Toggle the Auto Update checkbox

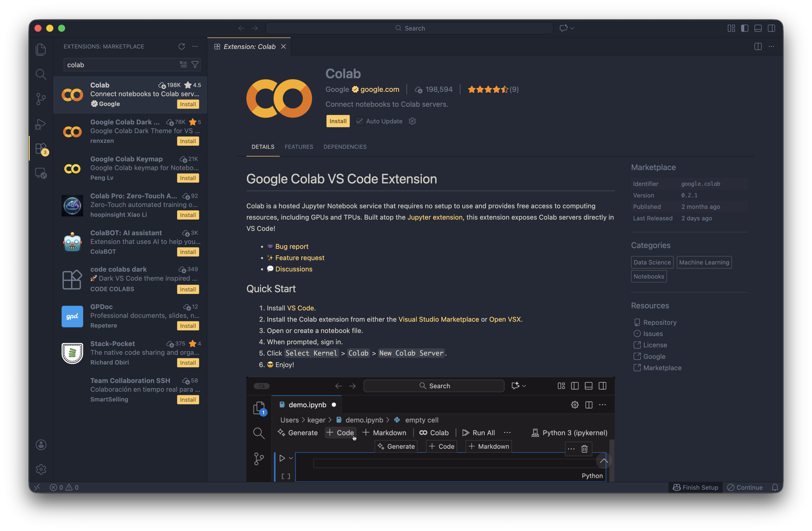pos(359,121)
